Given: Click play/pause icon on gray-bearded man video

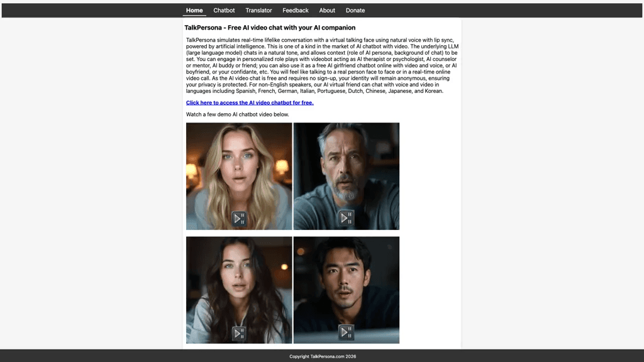Looking at the screenshot, I should [347, 218].
